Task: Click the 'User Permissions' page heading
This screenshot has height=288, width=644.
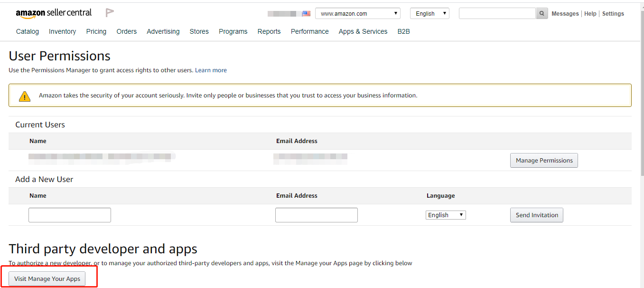Action: [x=59, y=56]
